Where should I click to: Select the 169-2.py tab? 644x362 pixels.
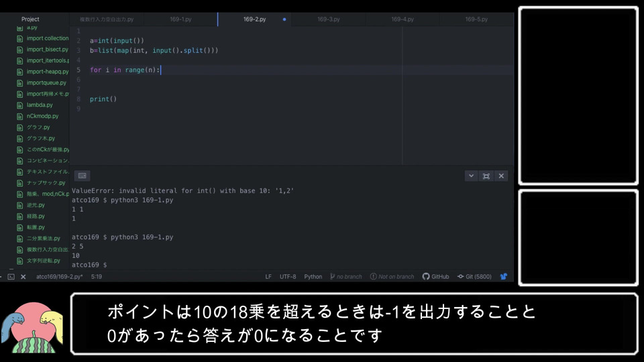pos(255,19)
